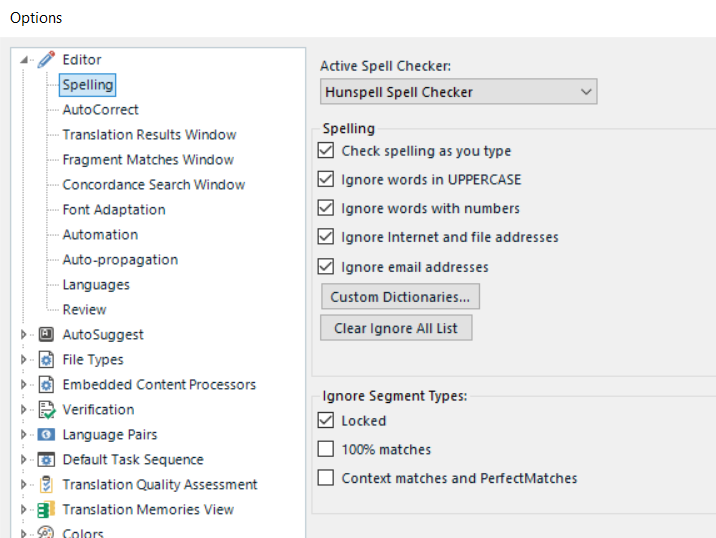The image size is (716, 538).
Task: Click the Default Task Sequence icon
Action: 46,459
